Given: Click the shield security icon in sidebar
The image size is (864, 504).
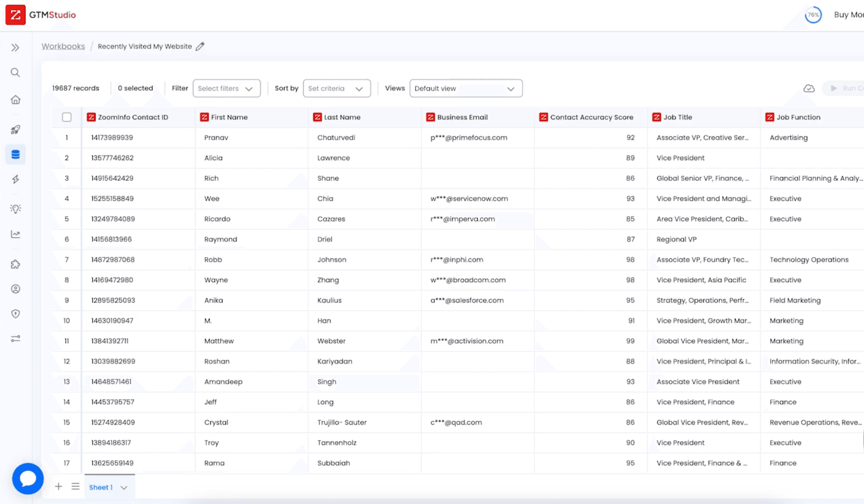Looking at the screenshot, I should [15, 314].
